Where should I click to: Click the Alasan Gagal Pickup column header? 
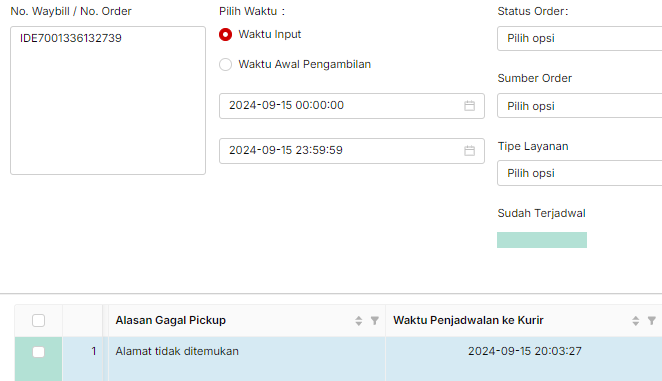click(171, 321)
